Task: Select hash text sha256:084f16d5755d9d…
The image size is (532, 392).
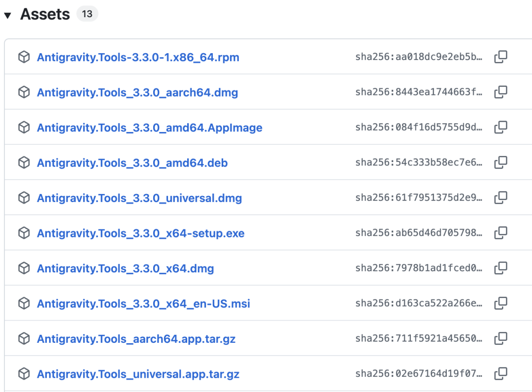Action: 419,127
